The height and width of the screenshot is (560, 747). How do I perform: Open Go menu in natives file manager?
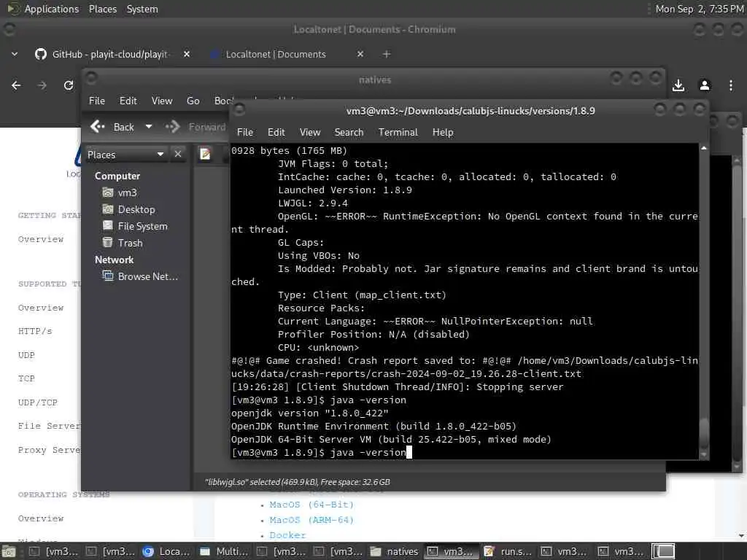pos(193,101)
